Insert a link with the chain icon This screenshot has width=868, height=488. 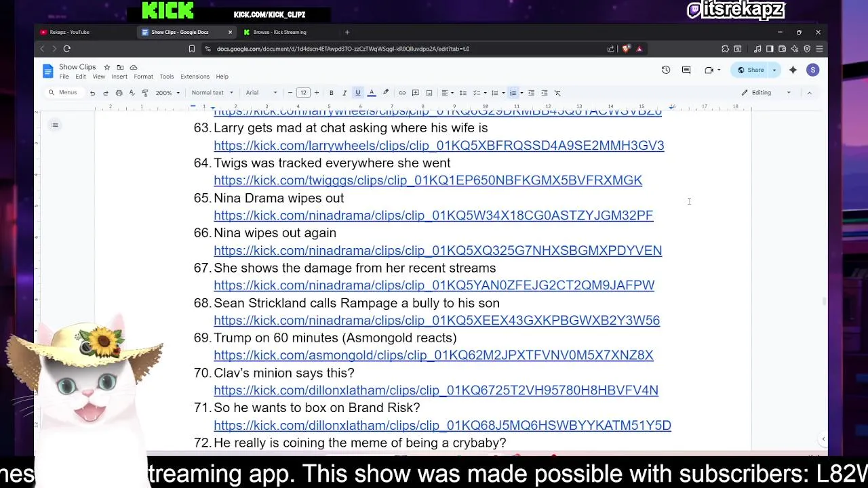(x=402, y=93)
